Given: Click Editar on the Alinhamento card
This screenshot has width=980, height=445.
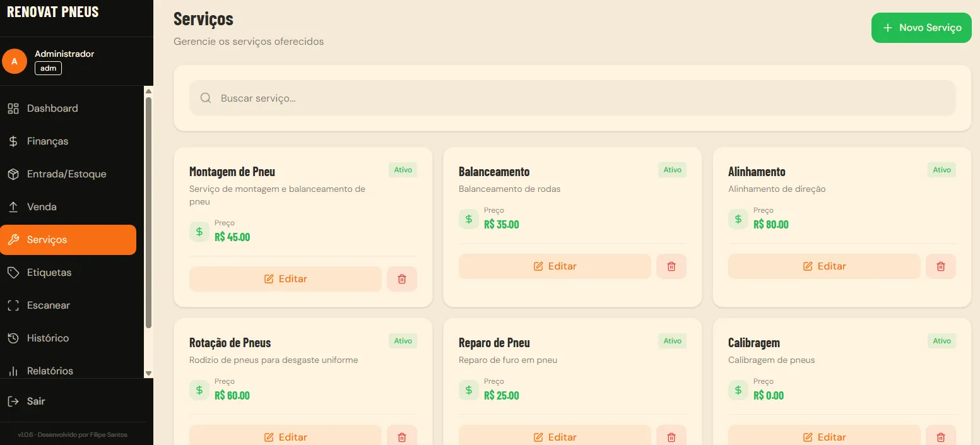Looking at the screenshot, I should tap(824, 266).
